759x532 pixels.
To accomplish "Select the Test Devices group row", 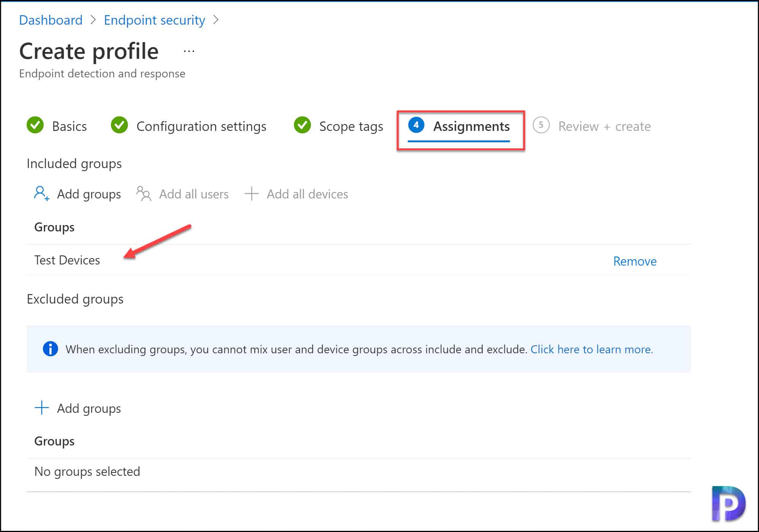I will click(x=358, y=260).
